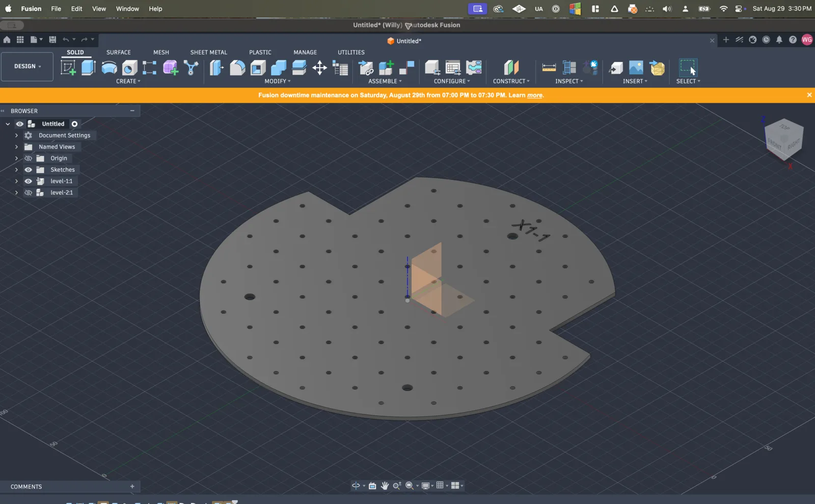Expand the COMMENTS panel with plus
The height and width of the screenshot is (504, 815).
coord(132,487)
